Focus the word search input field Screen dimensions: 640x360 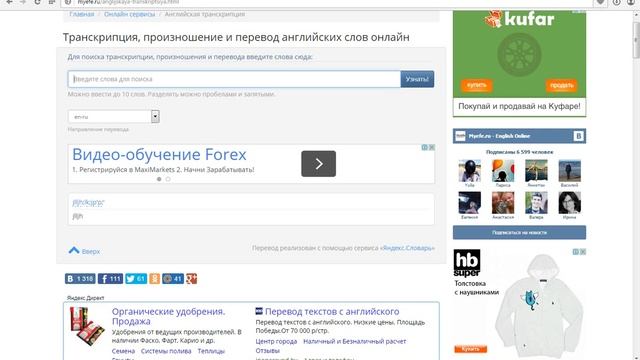(x=234, y=79)
